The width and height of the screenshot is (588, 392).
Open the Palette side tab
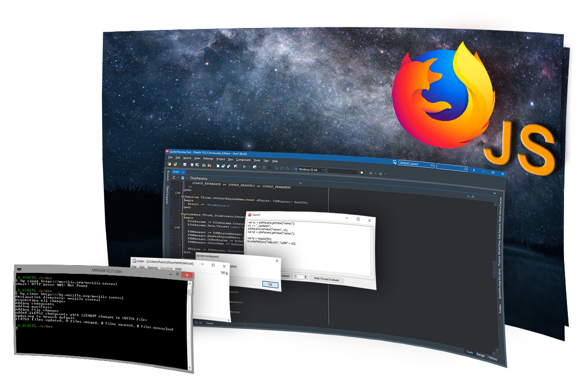pos(500,308)
